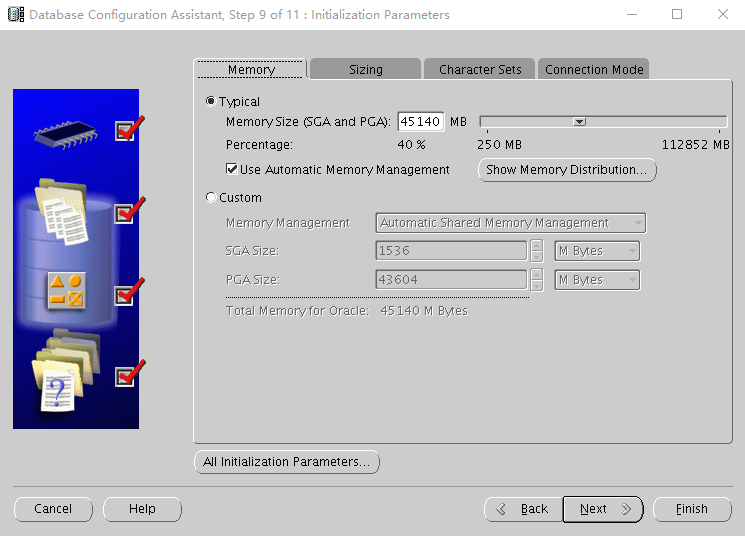745x536 pixels.
Task: Click the checkmark beside the memory chip
Action: [x=129, y=129]
